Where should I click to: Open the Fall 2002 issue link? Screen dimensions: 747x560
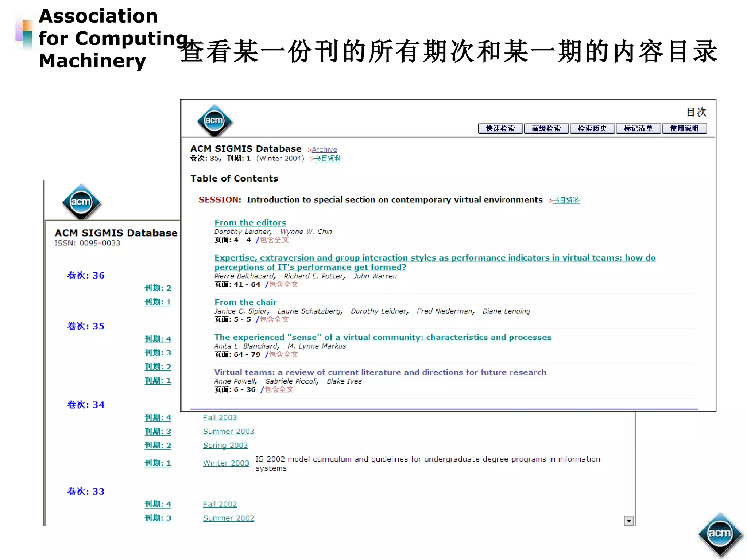[220, 504]
